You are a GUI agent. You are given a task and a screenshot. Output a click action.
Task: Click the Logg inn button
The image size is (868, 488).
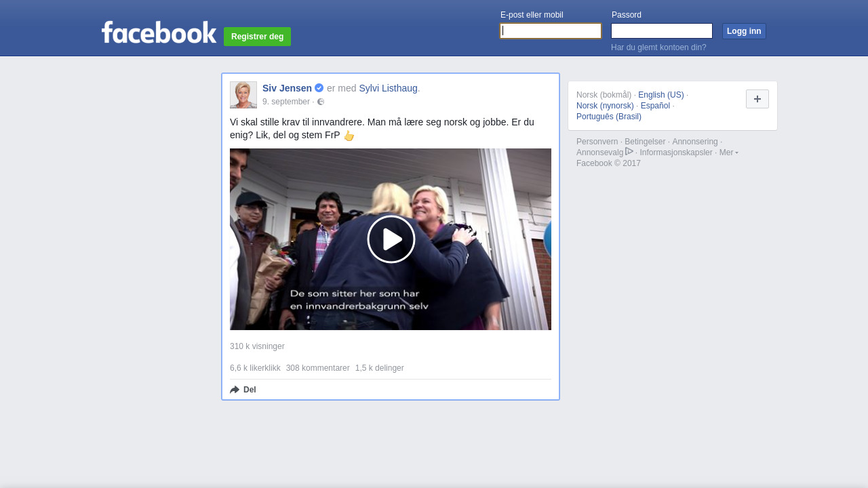point(744,31)
